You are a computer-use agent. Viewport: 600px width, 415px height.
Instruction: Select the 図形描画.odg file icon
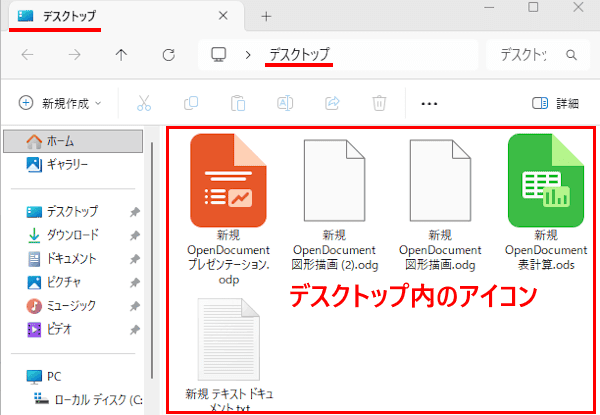pos(440,180)
